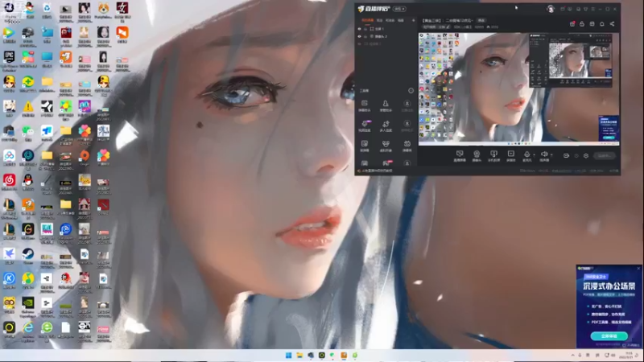Expand the microphone options arrow
Screen dimensions: 644x362
tap(534, 154)
